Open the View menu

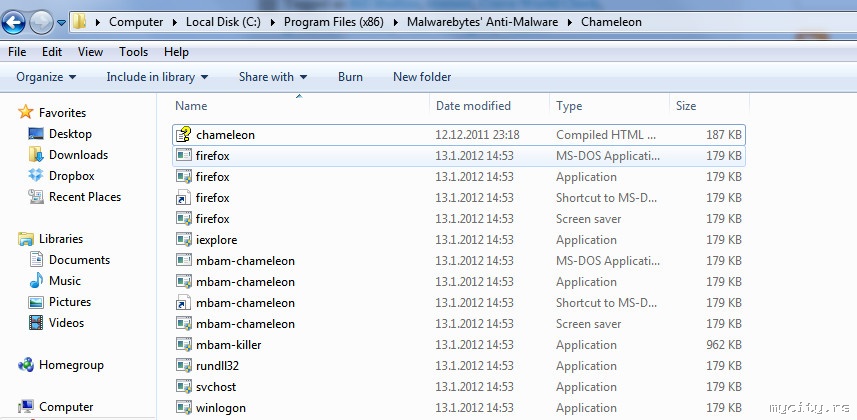point(90,52)
